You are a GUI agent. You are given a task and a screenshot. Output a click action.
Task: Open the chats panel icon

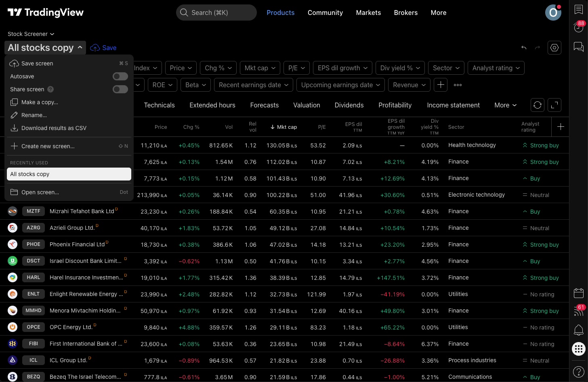[x=578, y=47]
